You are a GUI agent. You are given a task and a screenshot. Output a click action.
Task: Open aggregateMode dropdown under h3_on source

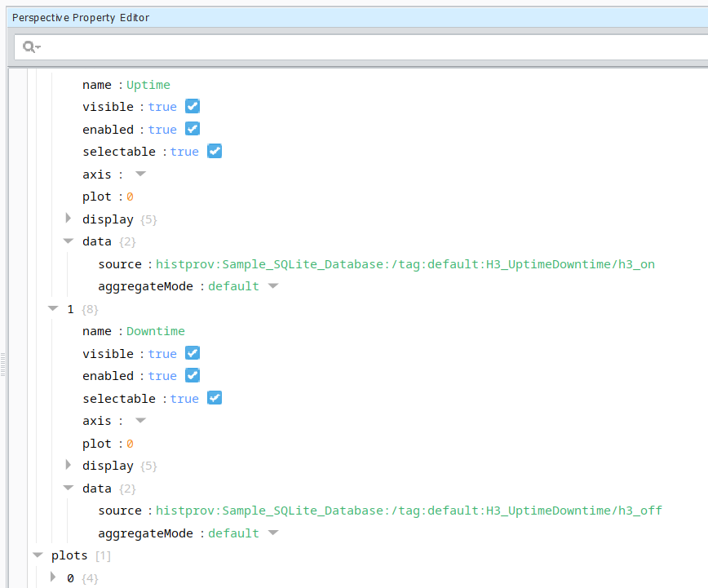273,286
